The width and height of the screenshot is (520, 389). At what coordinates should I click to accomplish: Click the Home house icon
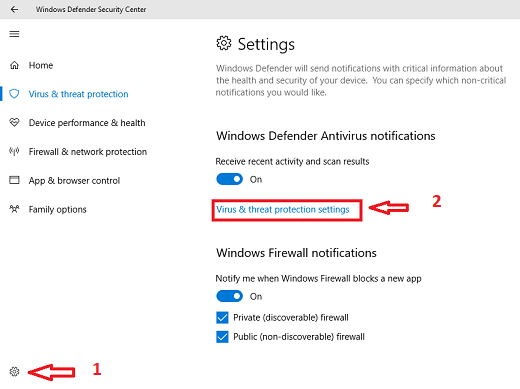pos(14,65)
